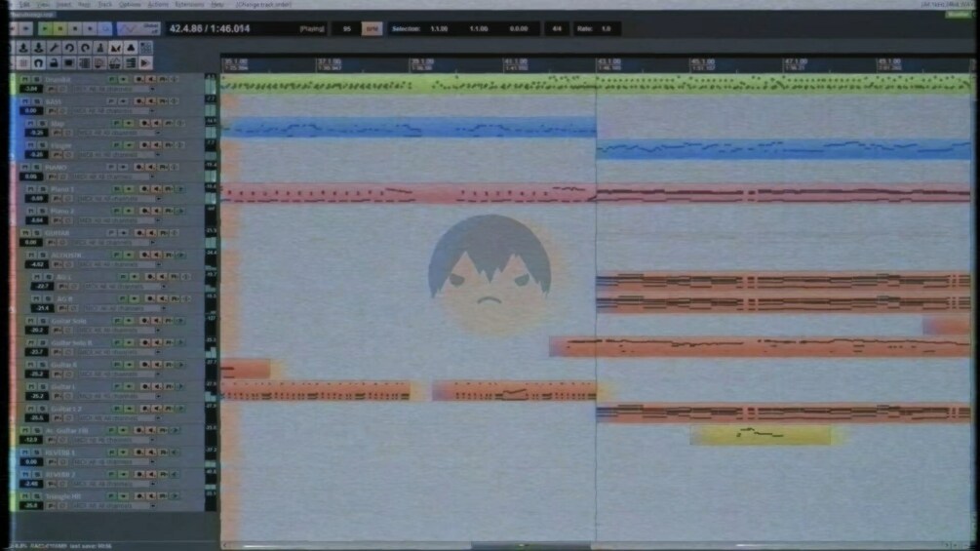The width and height of the screenshot is (980, 551).
Task: Mute the REVERB 2 track
Action: pyautogui.click(x=25, y=475)
